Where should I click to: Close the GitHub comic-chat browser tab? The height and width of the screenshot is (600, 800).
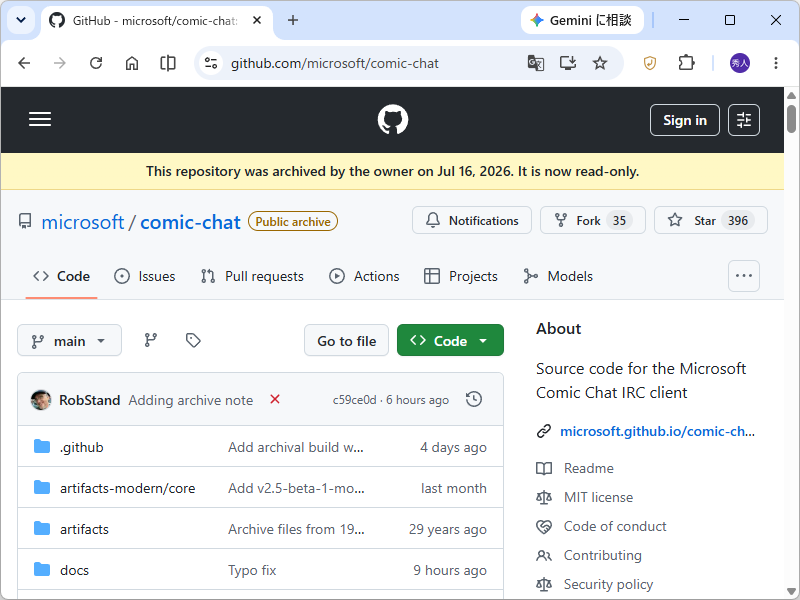257,20
